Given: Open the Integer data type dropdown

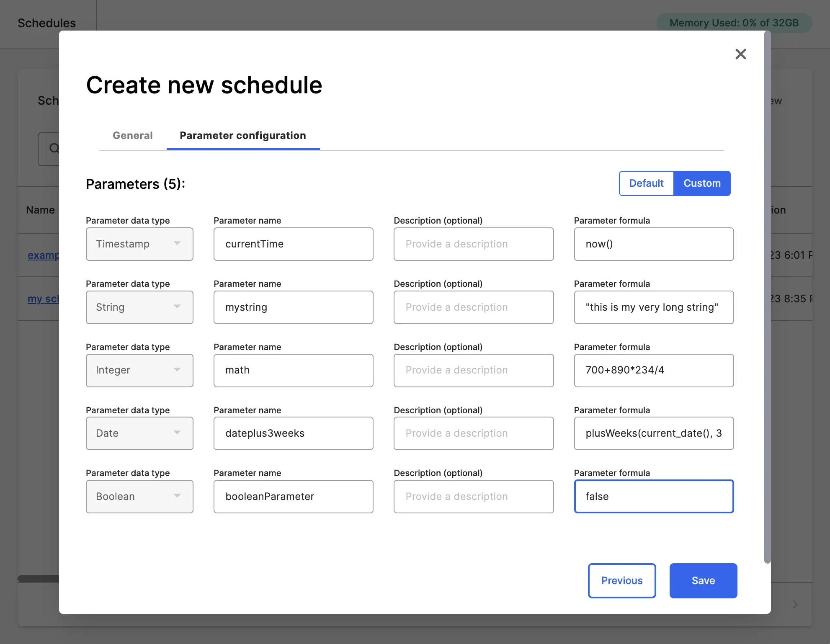Looking at the screenshot, I should pos(139,371).
